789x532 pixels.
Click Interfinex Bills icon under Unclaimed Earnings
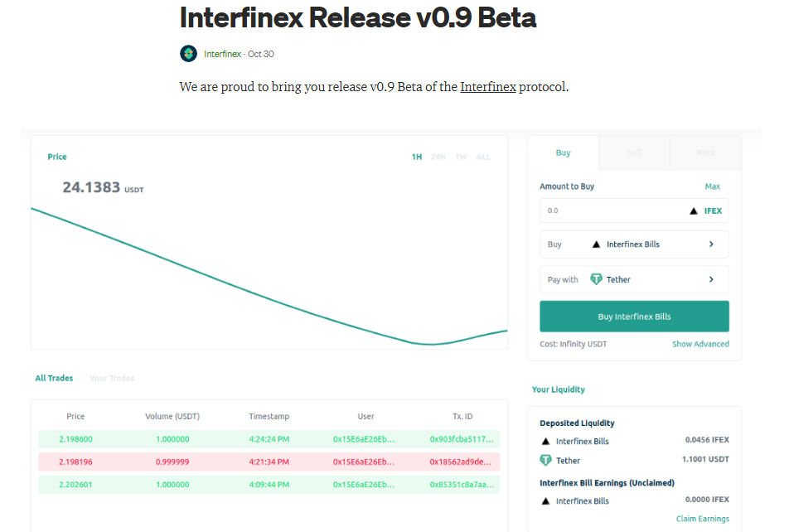[545, 501]
